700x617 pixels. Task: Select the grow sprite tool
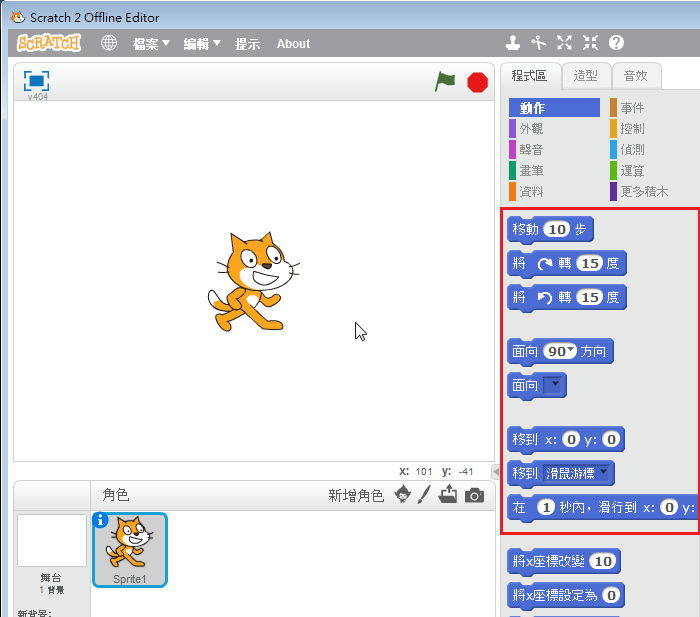click(x=565, y=43)
